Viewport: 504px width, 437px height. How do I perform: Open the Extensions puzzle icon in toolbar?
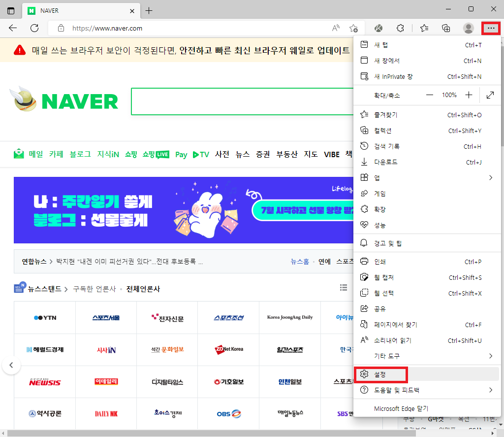[400, 28]
